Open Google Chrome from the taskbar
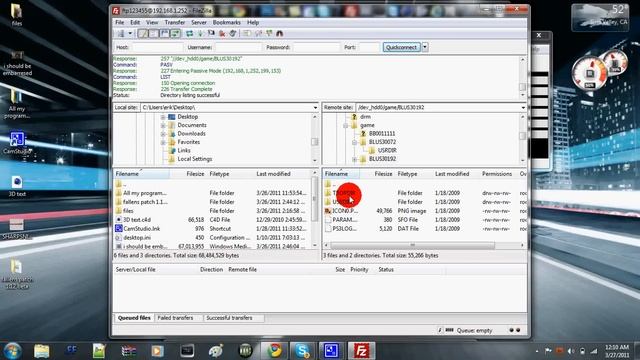The width and height of the screenshot is (640, 360). pos(274,351)
